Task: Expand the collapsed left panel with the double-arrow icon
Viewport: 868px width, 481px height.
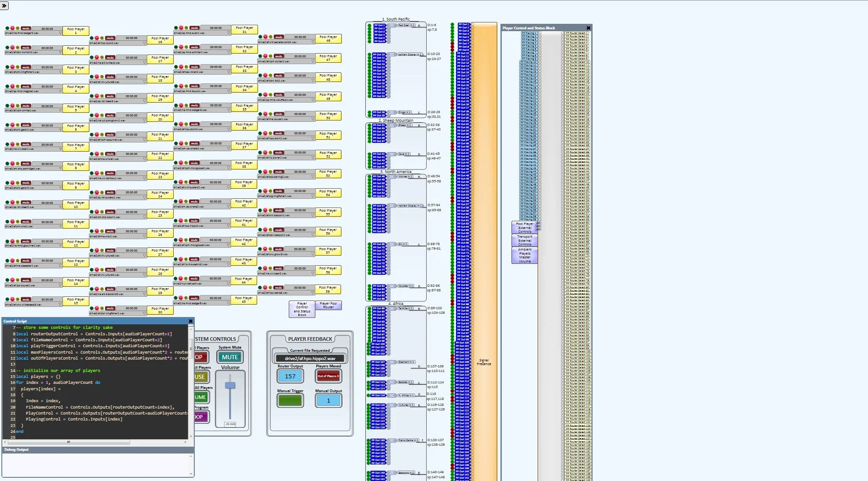Action: pos(4,5)
